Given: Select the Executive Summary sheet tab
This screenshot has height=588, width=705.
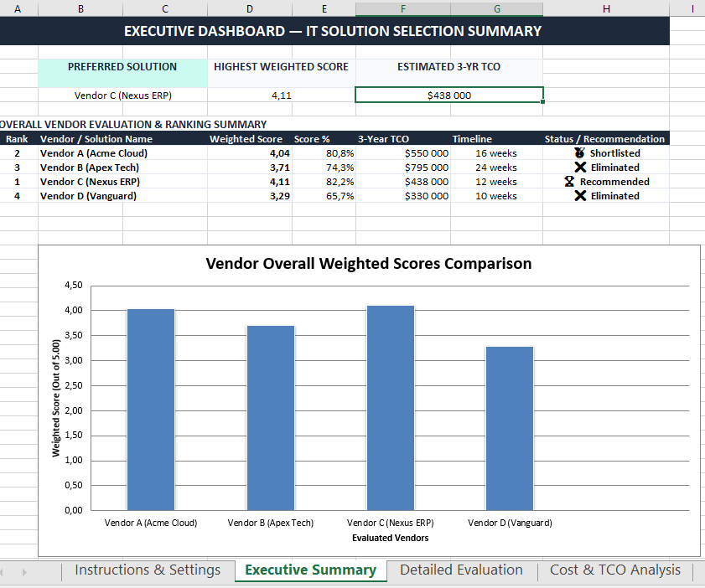Looking at the screenshot, I should tap(311, 570).
